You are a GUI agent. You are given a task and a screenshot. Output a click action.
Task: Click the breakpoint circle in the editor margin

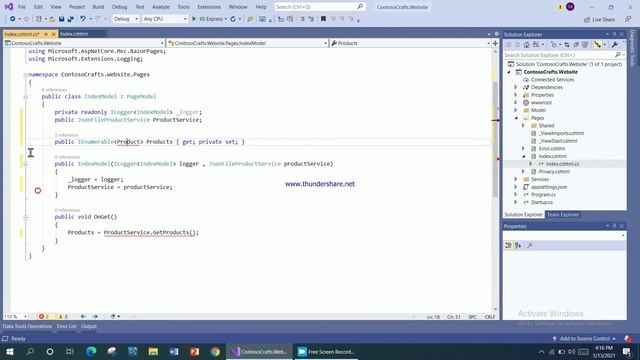coord(38,191)
